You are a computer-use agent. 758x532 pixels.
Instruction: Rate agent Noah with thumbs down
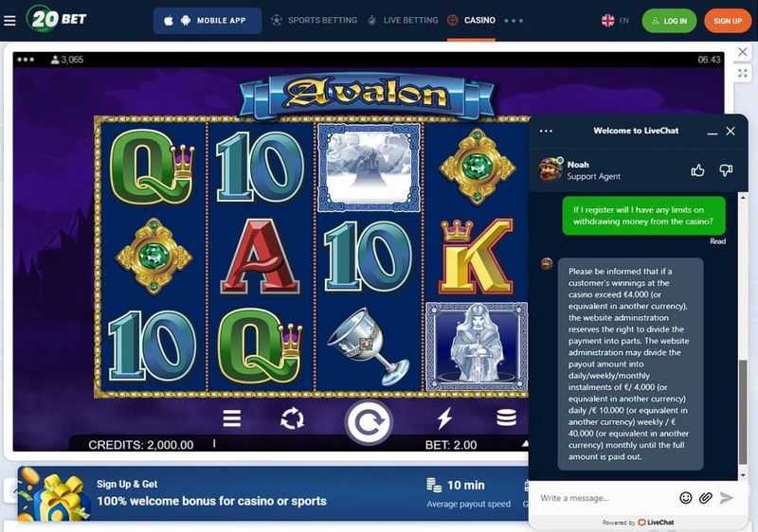pyautogui.click(x=726, y=170)
